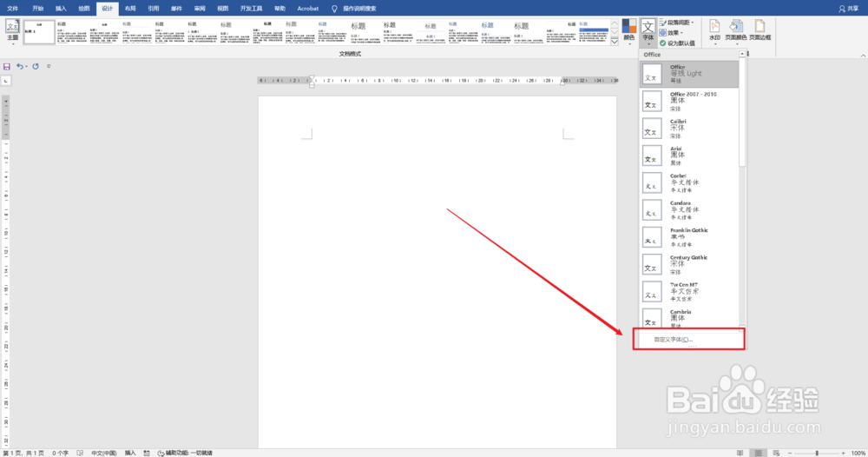The image size is (868, 457).
Task: Click the zoom out minus button
Action: [x=790, y=453]
